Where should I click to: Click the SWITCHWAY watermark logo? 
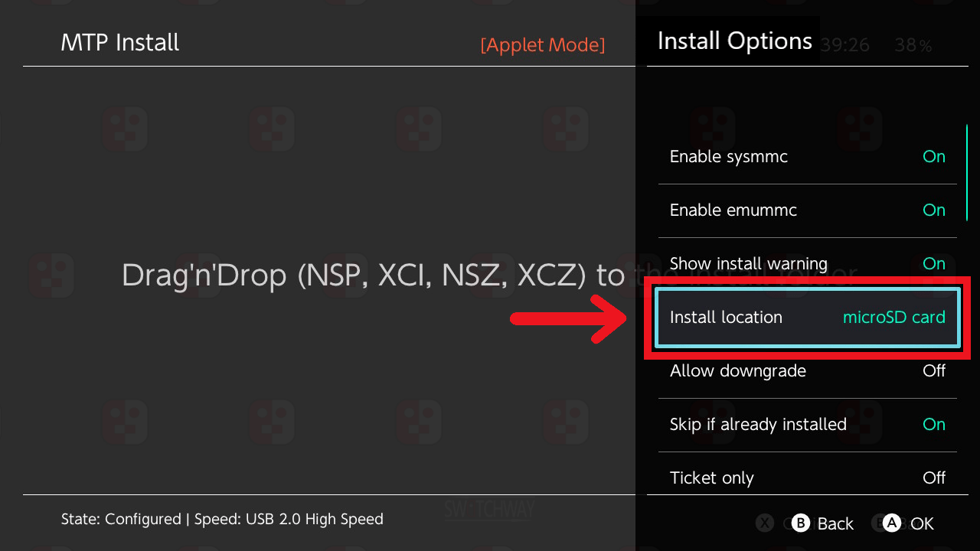pyautogui.click(x=489, y=510)
